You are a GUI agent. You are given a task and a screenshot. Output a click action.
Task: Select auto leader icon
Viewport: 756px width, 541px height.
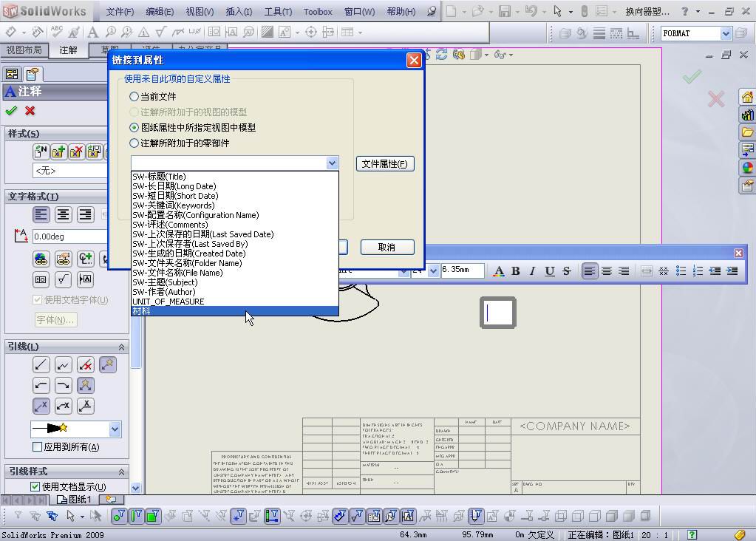pos(107,365)
